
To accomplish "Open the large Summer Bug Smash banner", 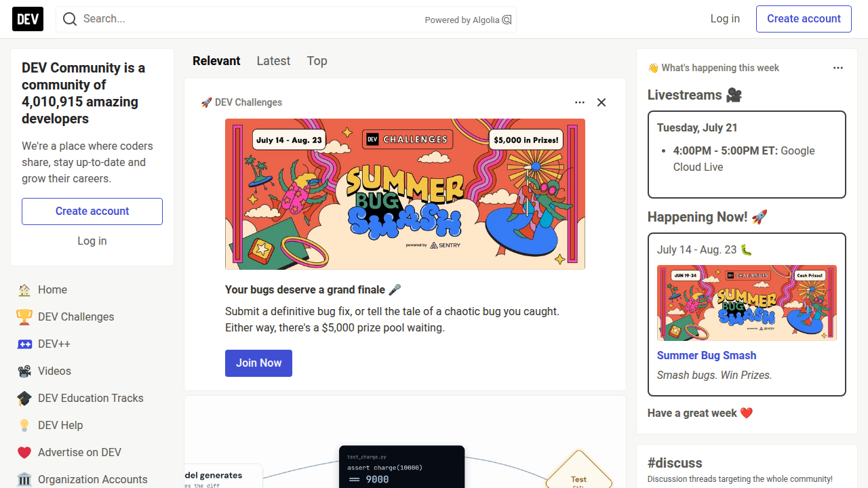I will coord(405,195).
